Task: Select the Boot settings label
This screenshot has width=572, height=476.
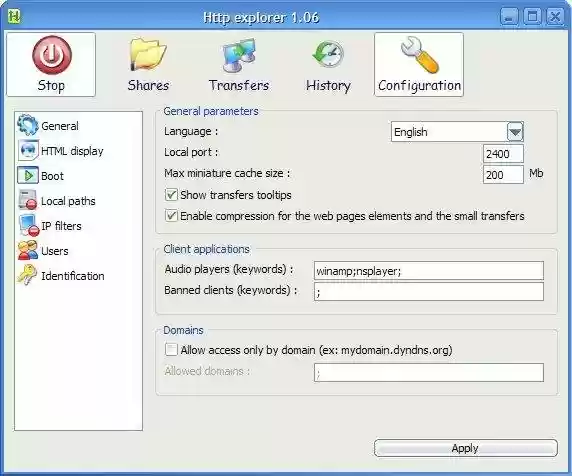Action: pos(52,176)
